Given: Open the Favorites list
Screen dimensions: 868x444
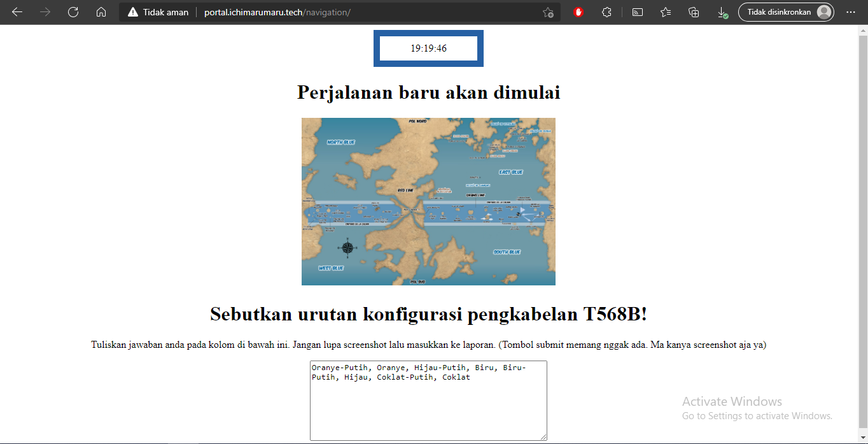Looking at the screenshot, I should pyautogui.click(x=666, y=12).
